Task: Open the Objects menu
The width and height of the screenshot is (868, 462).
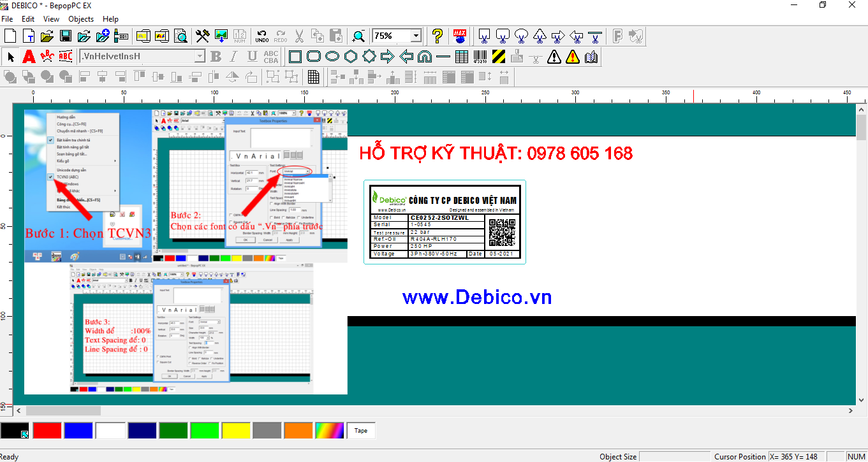Action: [x=80, y=18]
